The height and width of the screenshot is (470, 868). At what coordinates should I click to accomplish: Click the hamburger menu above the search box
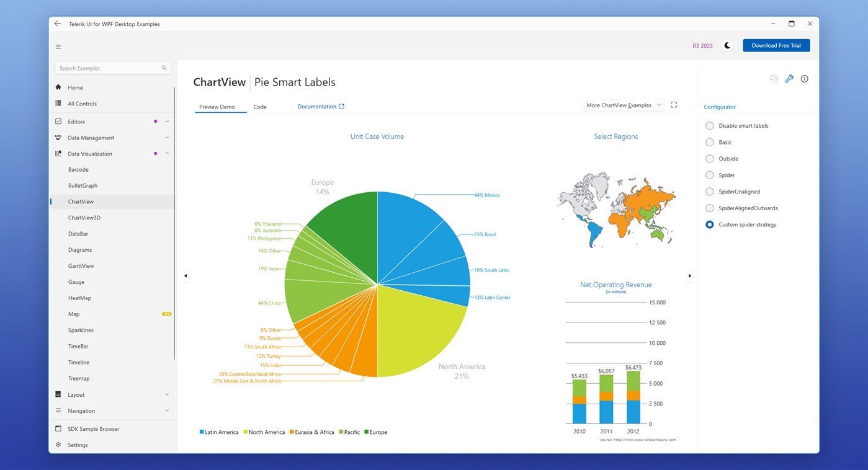[58, 46]
